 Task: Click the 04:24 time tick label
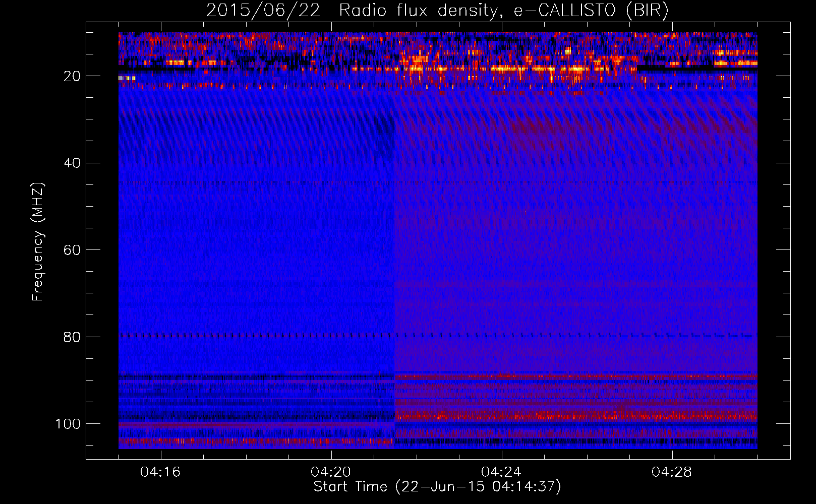tap(501, 472)
